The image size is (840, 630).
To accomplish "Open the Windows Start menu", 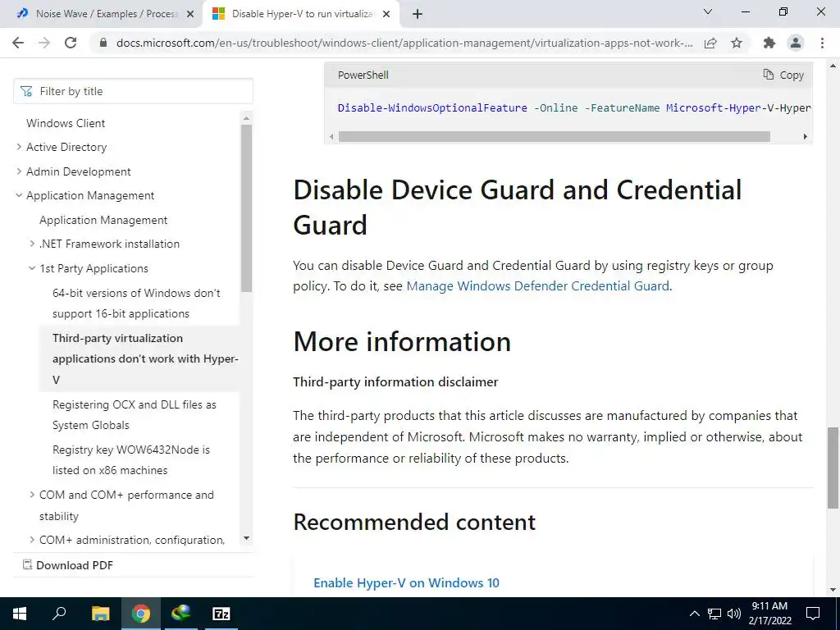I will (x=20, y=614).
